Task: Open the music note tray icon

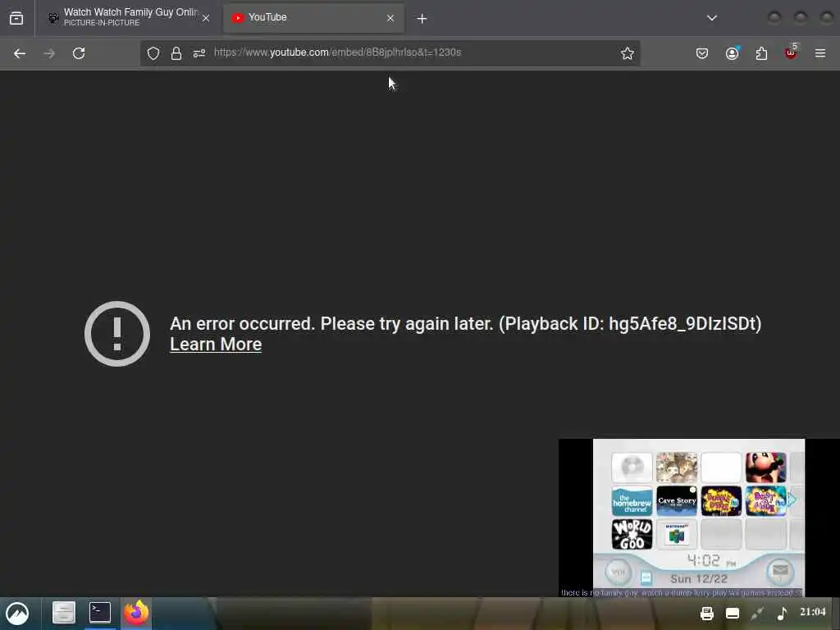Action: coord(782,614)
